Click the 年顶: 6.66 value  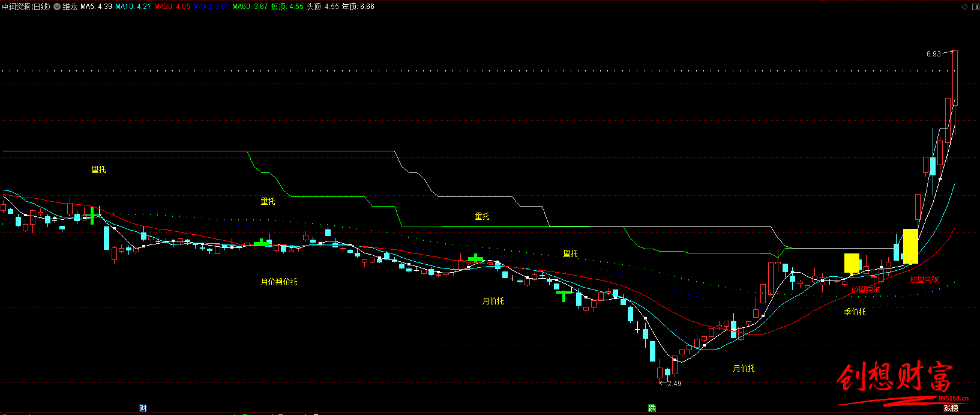coord(358,7)
